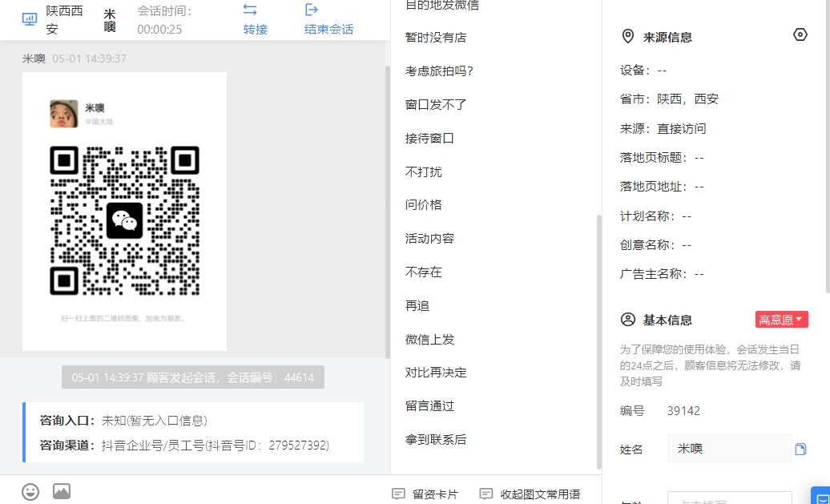Click the hexagon settings icon in 来源信息

(x=800, y=35)
